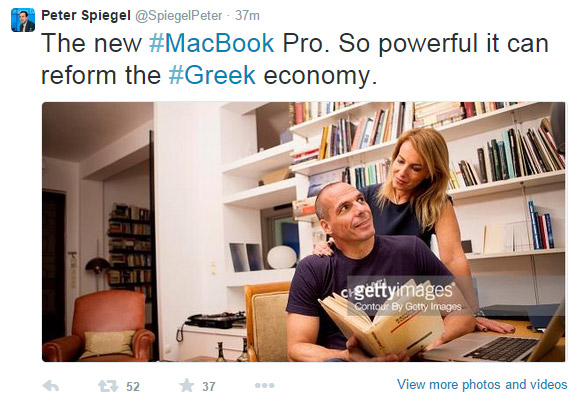577x407 pixels.
Task: Open the 37m timestamp permalink
Action: pyautogui.click(x=247, y=15)
